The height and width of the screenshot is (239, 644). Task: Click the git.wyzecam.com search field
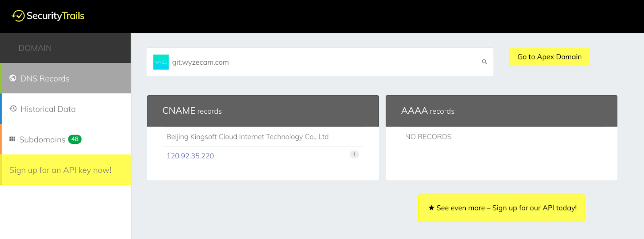coord(320,62)
